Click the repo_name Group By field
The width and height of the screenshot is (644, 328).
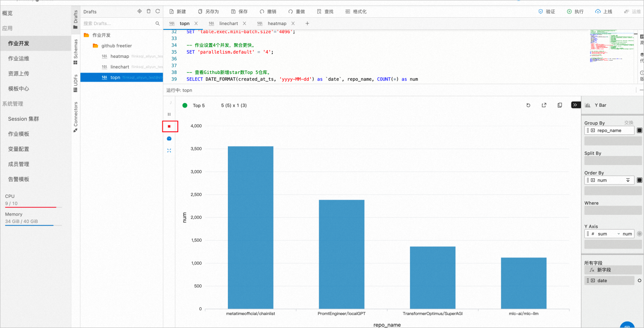[609, 130]
